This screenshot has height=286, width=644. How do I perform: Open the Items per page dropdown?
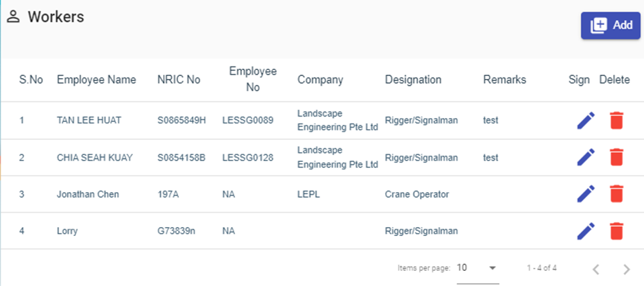point(478,267)
